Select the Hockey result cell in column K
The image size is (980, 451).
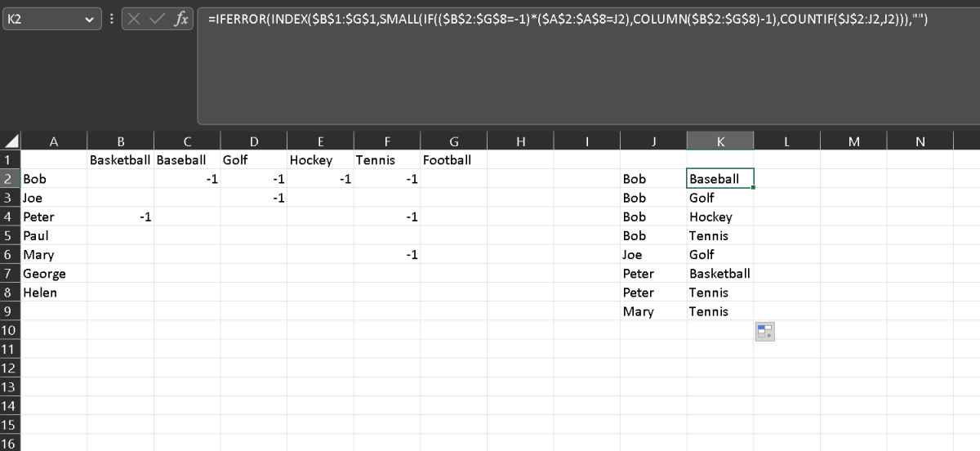719,217
